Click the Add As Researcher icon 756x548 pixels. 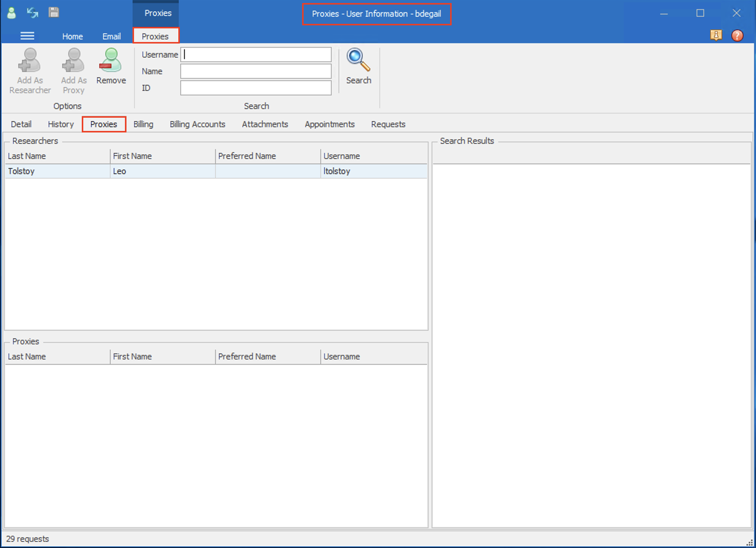29,61
